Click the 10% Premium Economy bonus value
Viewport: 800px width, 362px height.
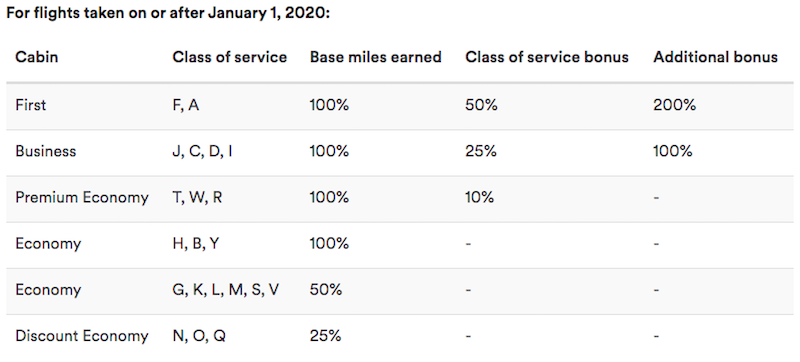480,197
